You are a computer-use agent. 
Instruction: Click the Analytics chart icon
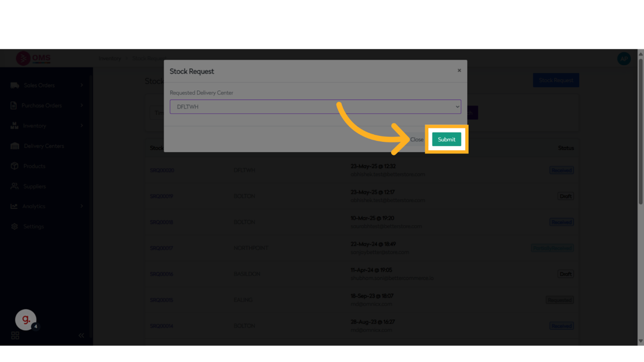(x=14, y=206)
